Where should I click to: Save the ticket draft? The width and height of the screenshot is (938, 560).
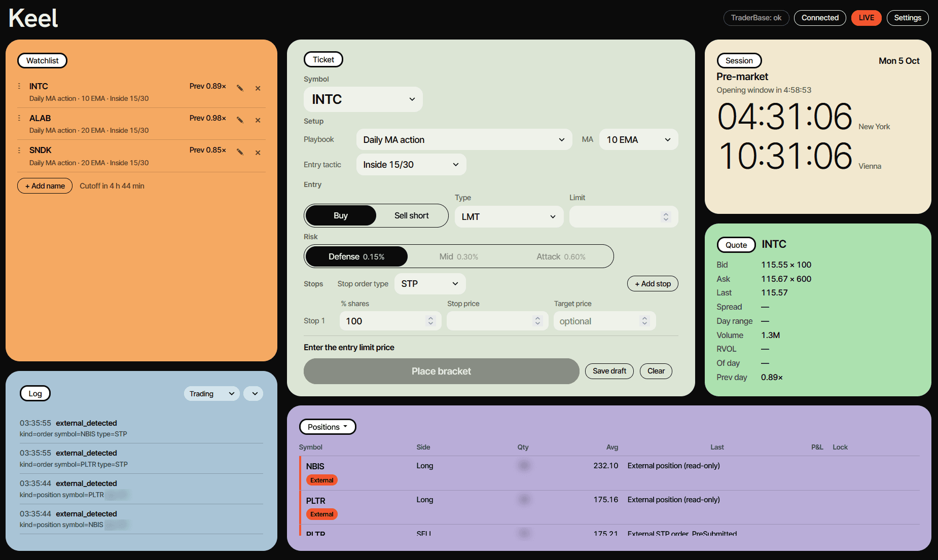coord(609,371)
